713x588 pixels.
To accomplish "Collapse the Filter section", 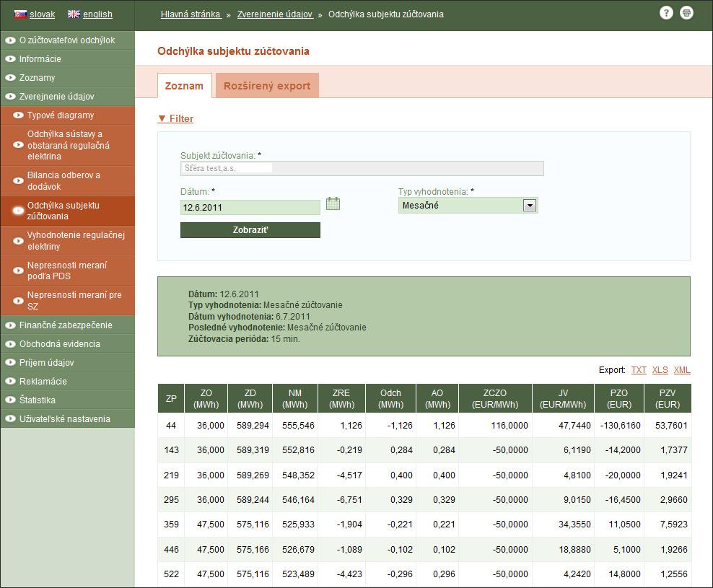I will [x=175, y=119].
